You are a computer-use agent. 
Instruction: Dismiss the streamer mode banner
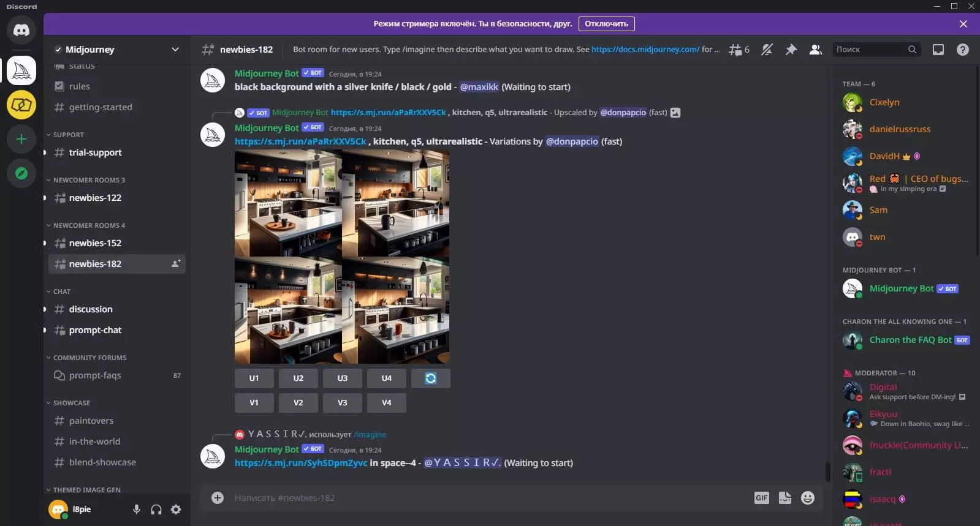tap(963, 24)
